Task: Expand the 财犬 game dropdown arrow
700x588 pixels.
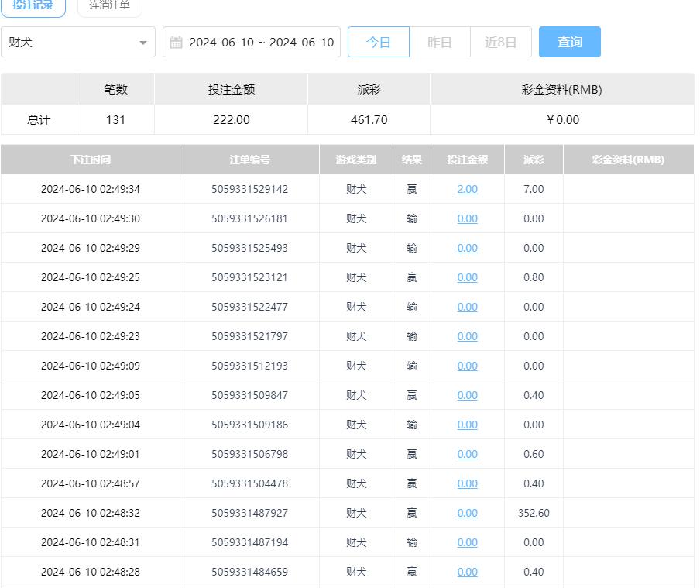Action: pyautogui.click(x=143, y=43)
